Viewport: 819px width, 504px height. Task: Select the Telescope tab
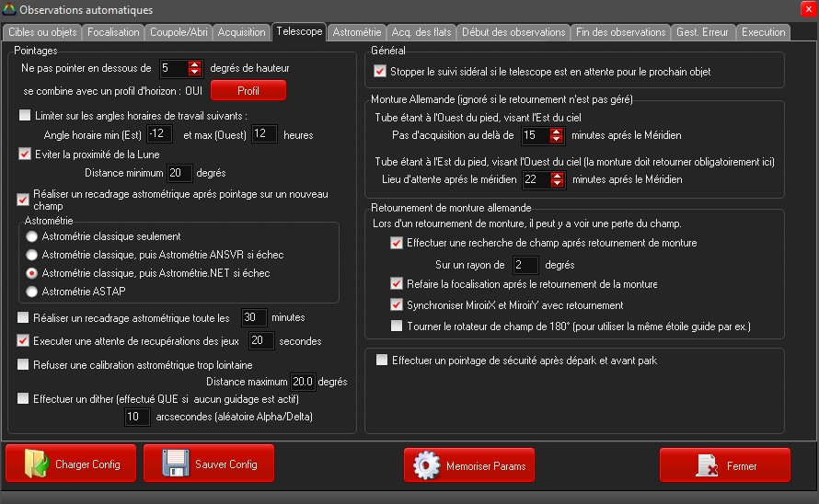pyautogui.click(x=299, y=31)
